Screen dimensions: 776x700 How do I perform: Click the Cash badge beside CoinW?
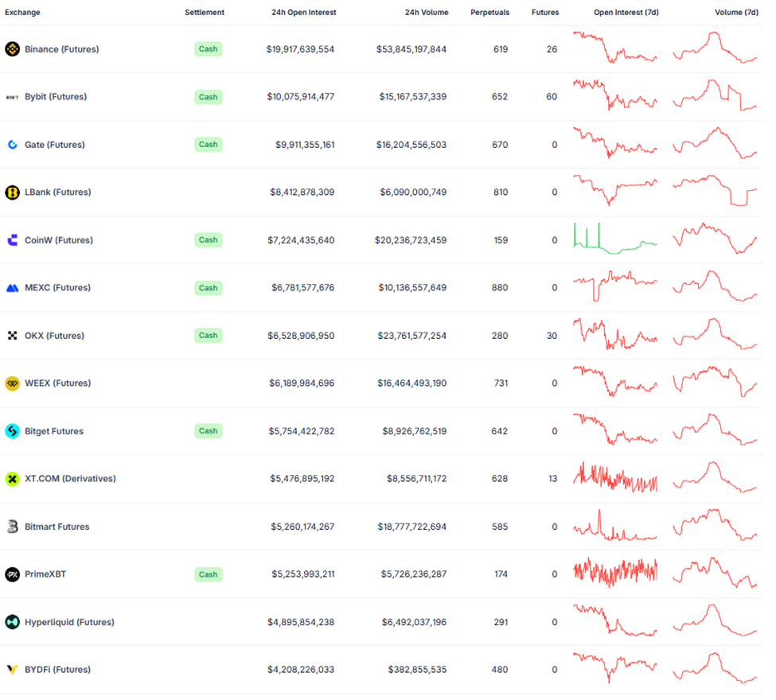(x=208, y=239)
